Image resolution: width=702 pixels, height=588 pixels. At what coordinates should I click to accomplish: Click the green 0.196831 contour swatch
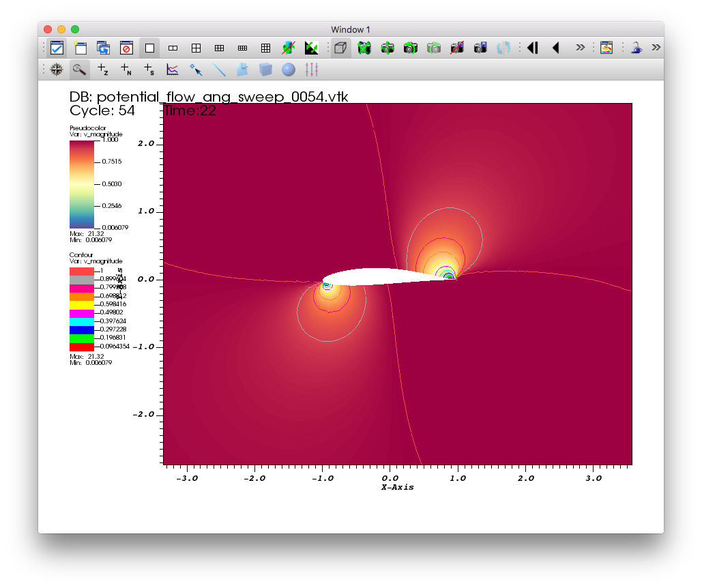click(82, 339)
